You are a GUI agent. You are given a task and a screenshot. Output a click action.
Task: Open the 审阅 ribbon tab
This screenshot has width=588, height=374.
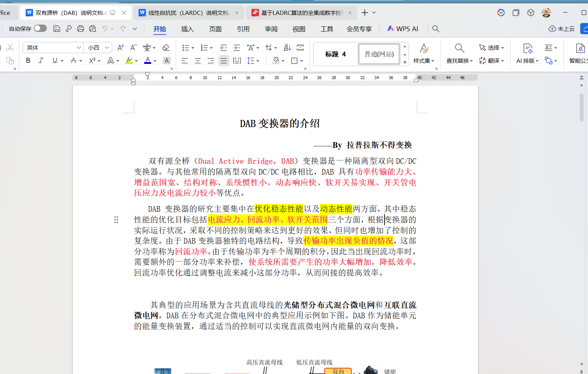(271, 29)
